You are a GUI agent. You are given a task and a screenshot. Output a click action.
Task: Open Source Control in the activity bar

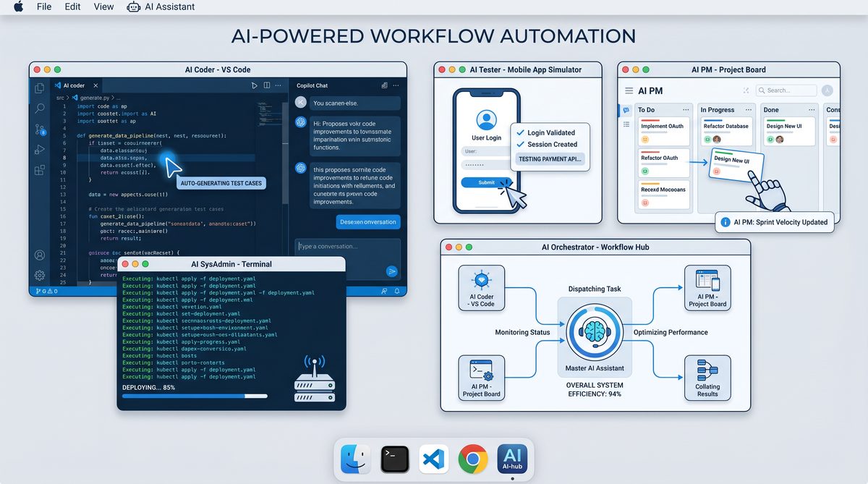pyautogui.click(x=40, y=130)
